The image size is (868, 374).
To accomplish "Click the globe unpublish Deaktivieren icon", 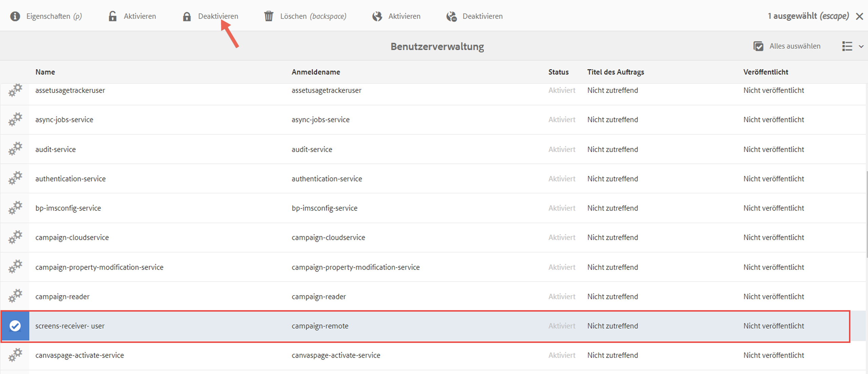I will coord(451,16).
